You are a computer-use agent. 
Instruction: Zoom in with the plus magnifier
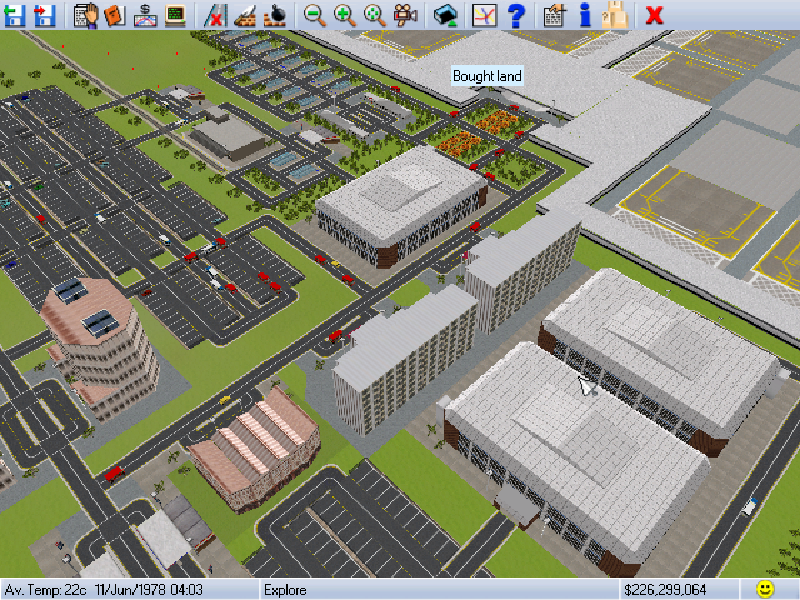point(344,14)
